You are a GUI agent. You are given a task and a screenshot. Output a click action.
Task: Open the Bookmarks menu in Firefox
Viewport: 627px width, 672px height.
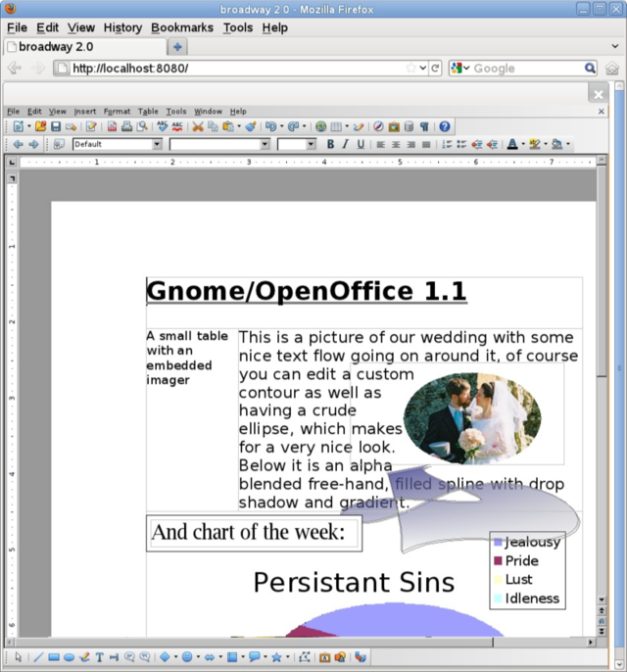tap(181, 27)
